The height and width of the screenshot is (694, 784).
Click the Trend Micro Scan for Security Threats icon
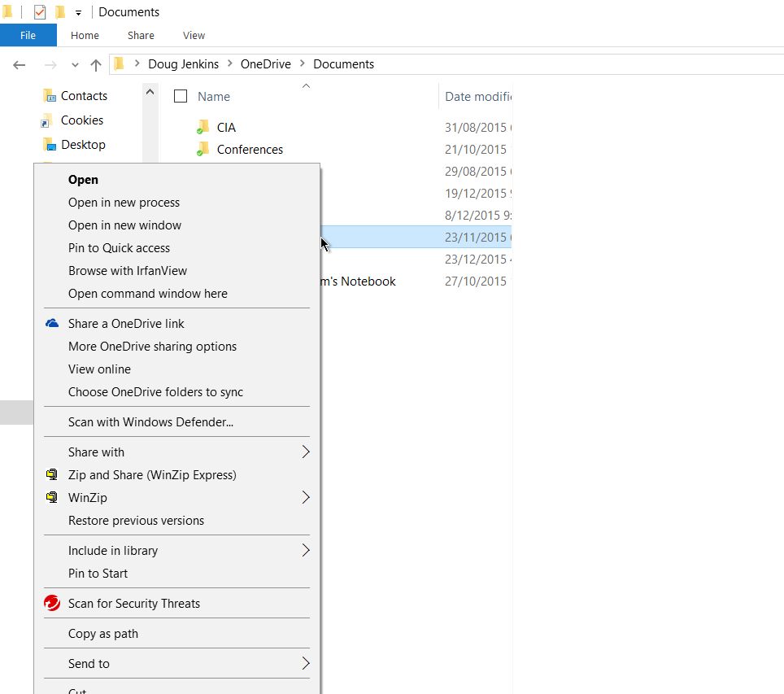pos(52,603)
